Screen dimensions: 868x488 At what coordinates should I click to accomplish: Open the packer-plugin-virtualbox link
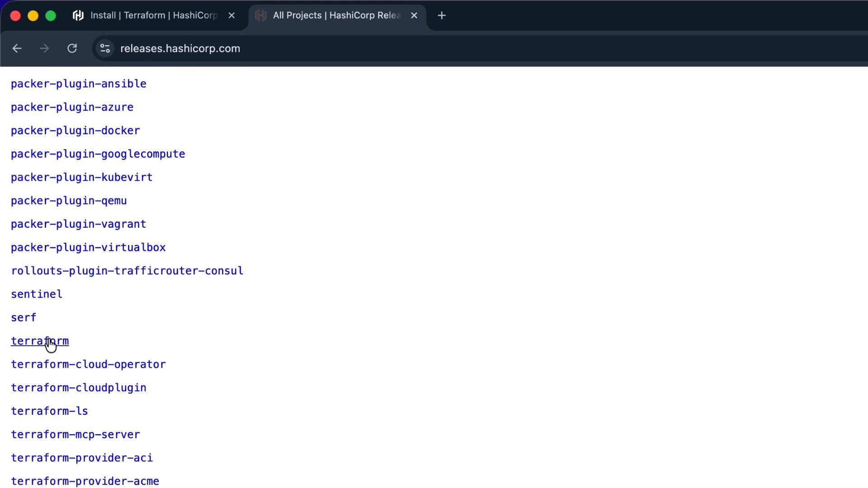click(88, 248)
